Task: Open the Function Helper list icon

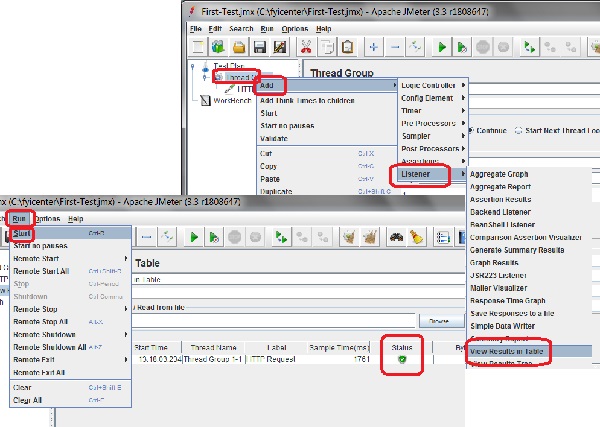Action: click(x=443, y=237)
